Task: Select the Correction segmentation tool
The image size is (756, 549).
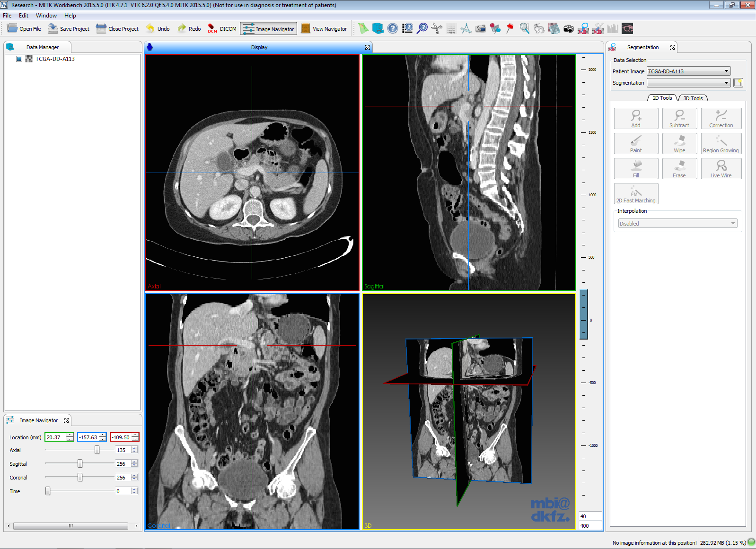Action: [721, 119]
